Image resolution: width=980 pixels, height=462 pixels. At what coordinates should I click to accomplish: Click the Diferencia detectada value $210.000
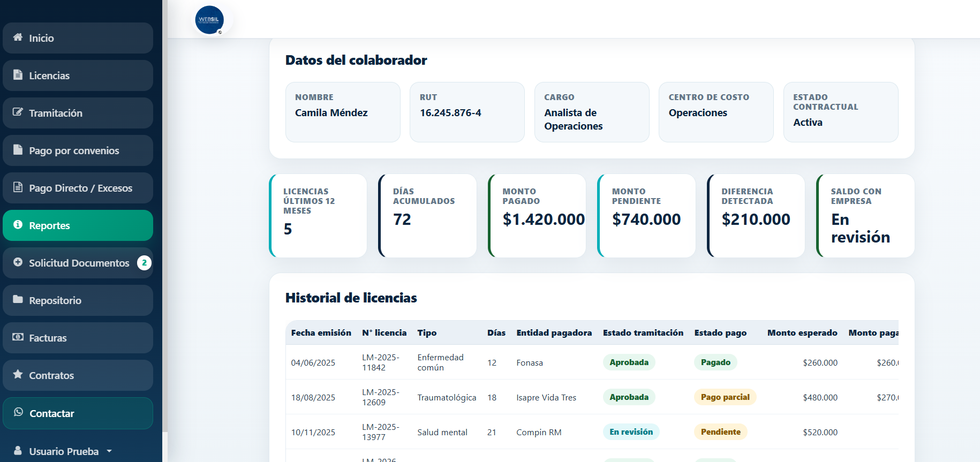click(756, 219)
